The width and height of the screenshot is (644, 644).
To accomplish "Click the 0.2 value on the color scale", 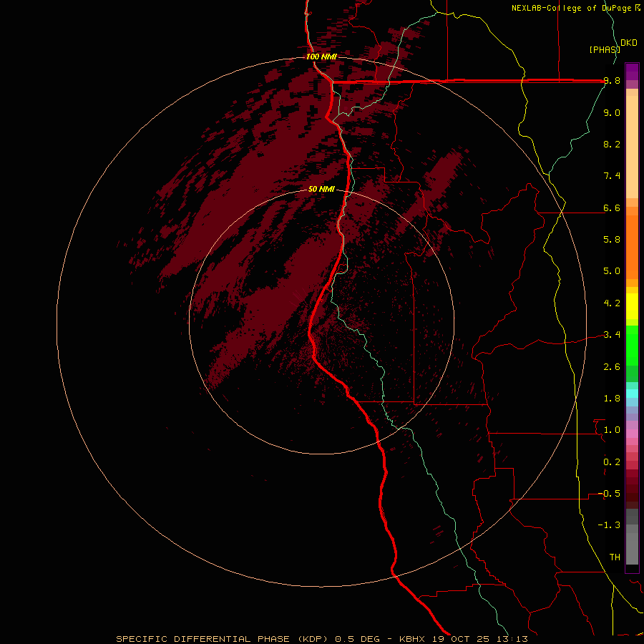I will [x=612, y=462].
